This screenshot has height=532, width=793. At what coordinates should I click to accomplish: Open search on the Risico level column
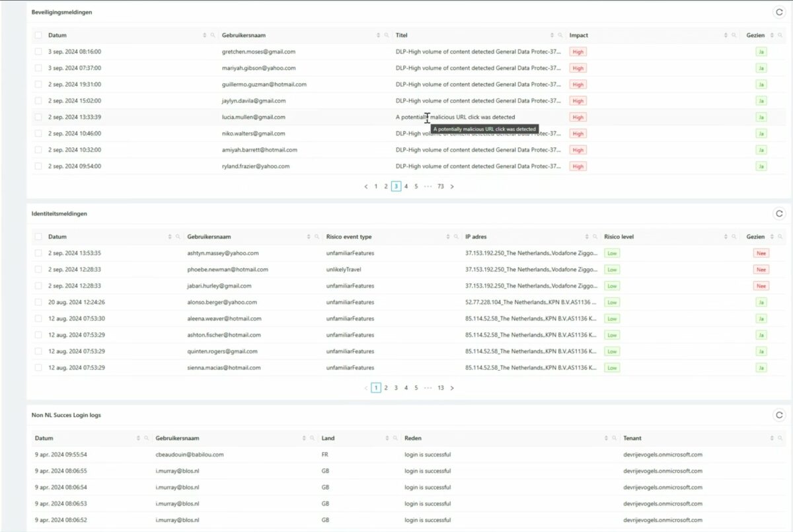(734, 237)
